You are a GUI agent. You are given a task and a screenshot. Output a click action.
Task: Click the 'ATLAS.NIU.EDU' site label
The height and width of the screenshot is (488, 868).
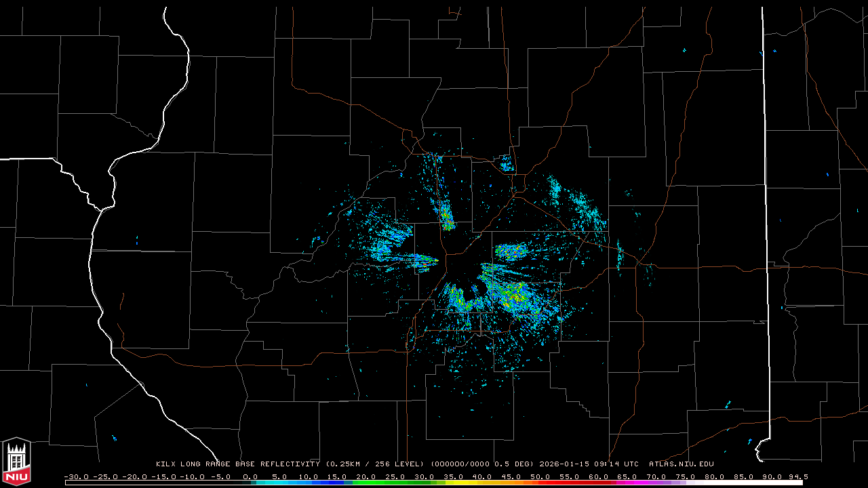tap(681, 464)
